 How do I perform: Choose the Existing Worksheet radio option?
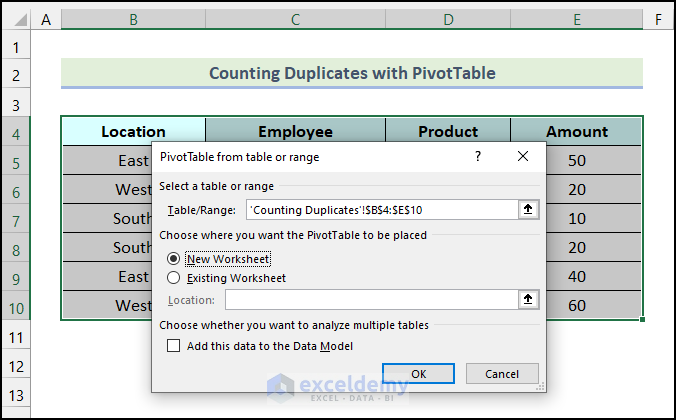[x=174, y=278]
